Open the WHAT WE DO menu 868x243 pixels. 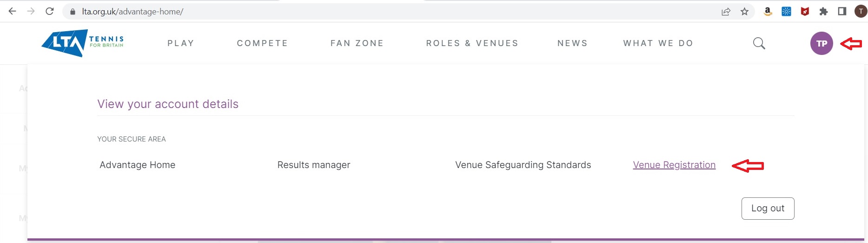[658, 43]
